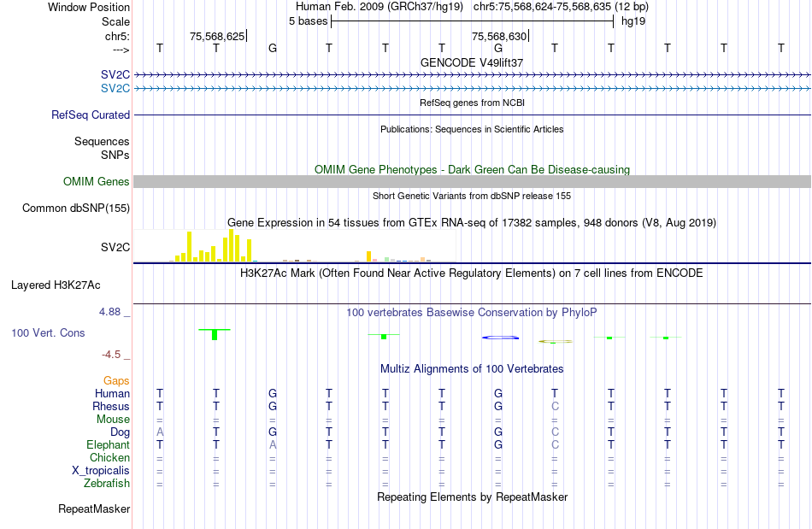
Task: Select the Scale track label
Action: [115, 21]
